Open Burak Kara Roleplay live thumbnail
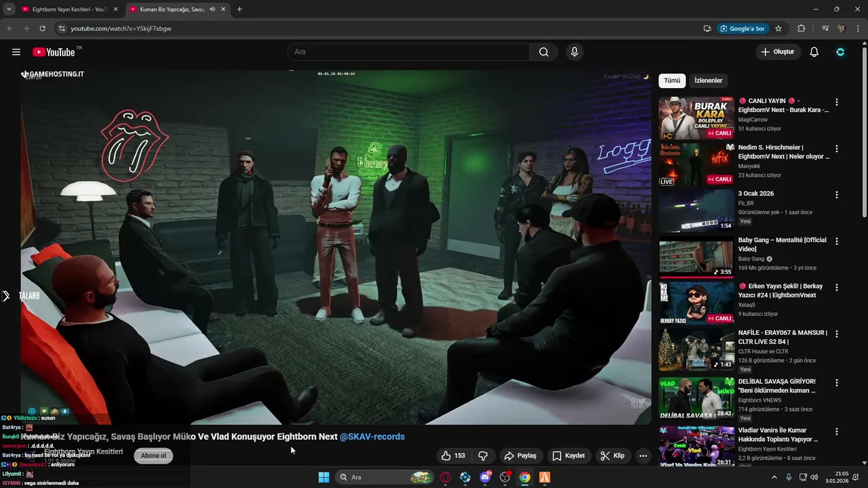Screen dimensions: 868x488 pos(696,118)
